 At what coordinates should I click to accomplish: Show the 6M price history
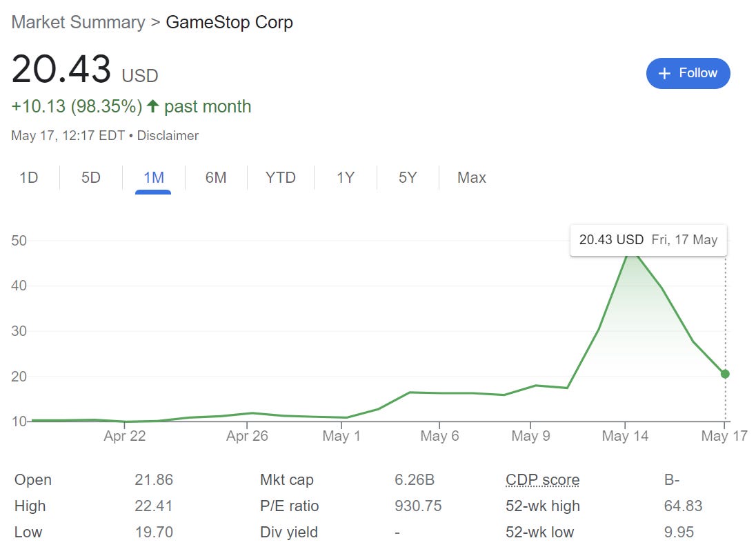[216, 178]
